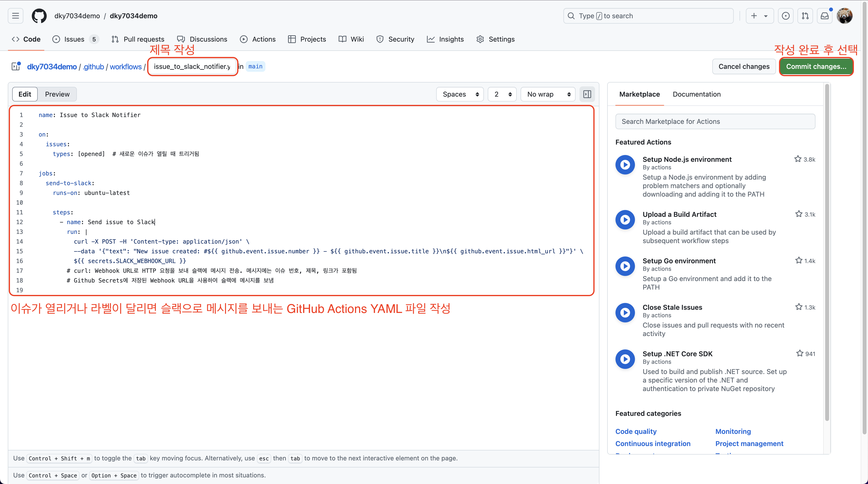The image size is (868, 484).
Task: Open the No wrap dropdown
Action: pyautogui.click(x=548, y=94)
